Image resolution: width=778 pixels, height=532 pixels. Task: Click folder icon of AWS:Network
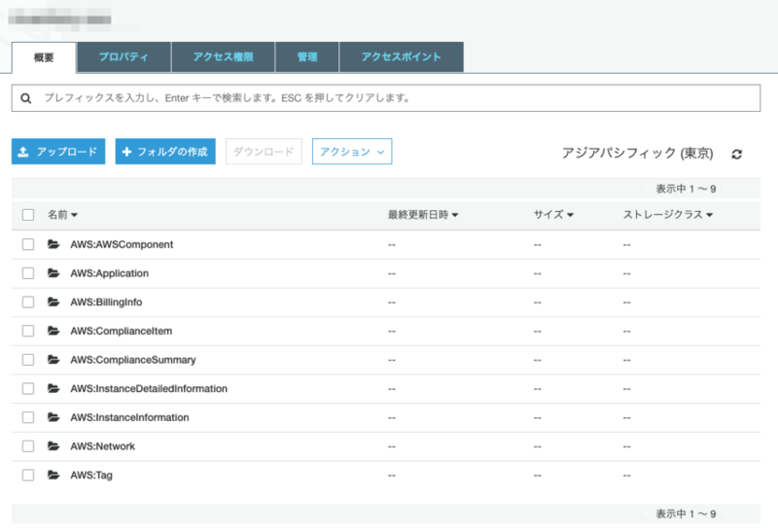pos(53,445)
